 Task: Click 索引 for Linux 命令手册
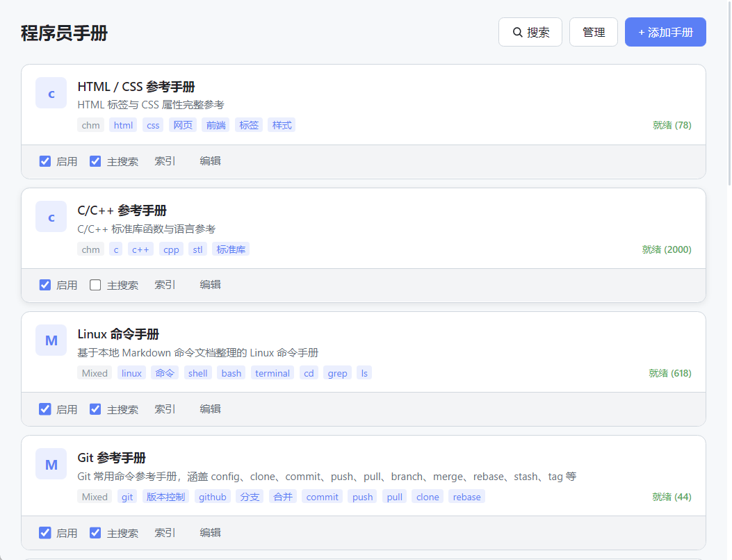coord(165,409)
